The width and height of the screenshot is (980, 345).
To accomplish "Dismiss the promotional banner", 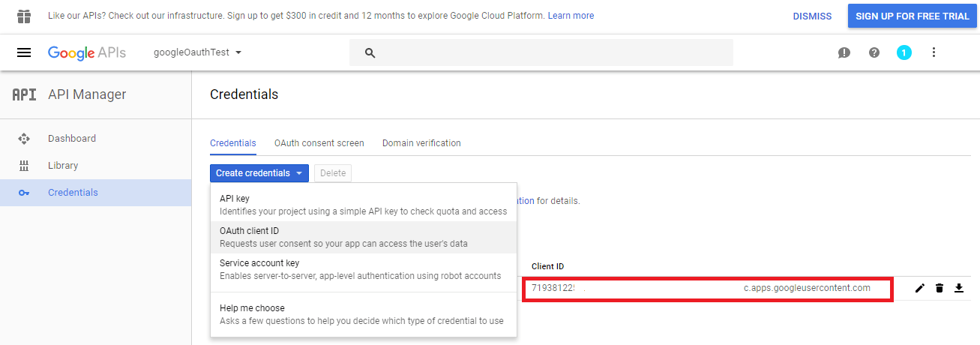I will pyautogui.click(x=812, y=16).
